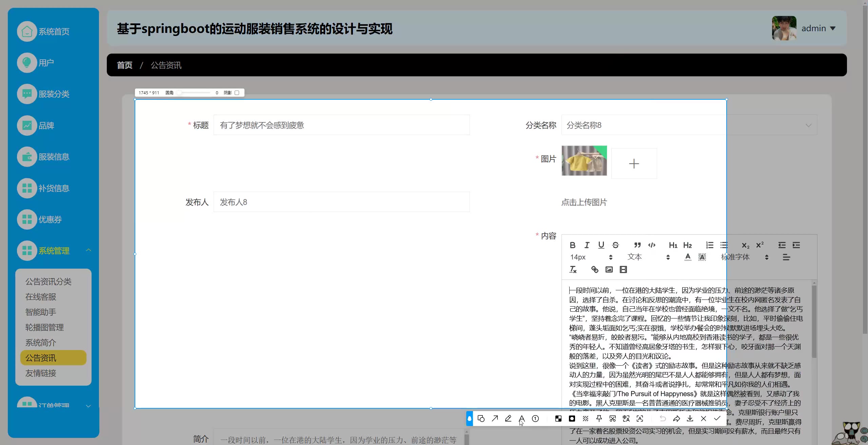Adjust the 圆角 corner radius slider
The image size is (868, 445).
point(179,93)
